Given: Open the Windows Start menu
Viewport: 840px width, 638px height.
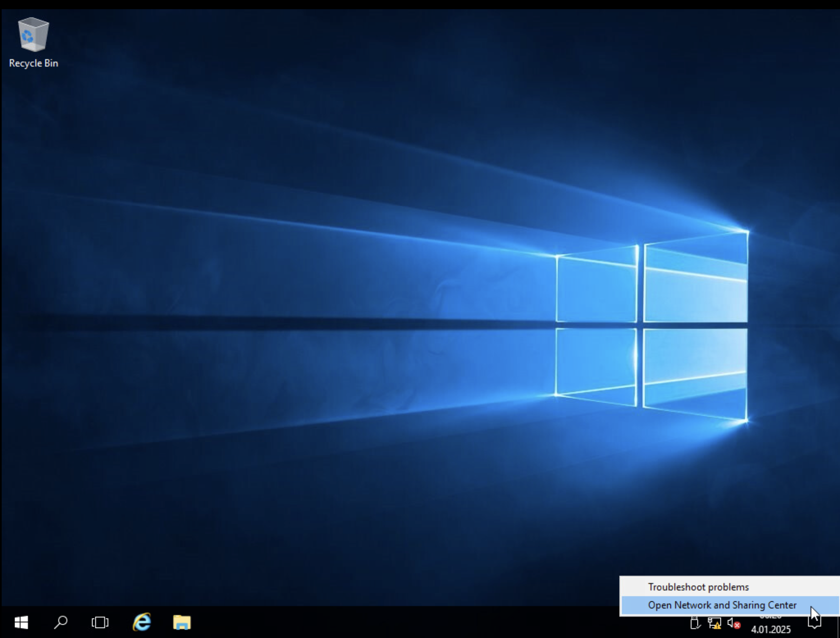Looking at the screenshot, I should tap(21, 623).
